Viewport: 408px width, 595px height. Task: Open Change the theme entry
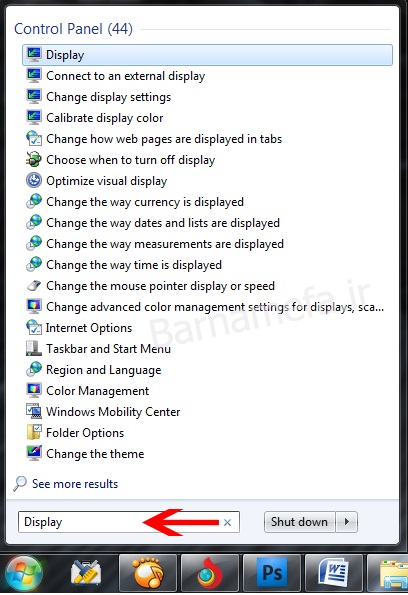click(x=95, y=453)
